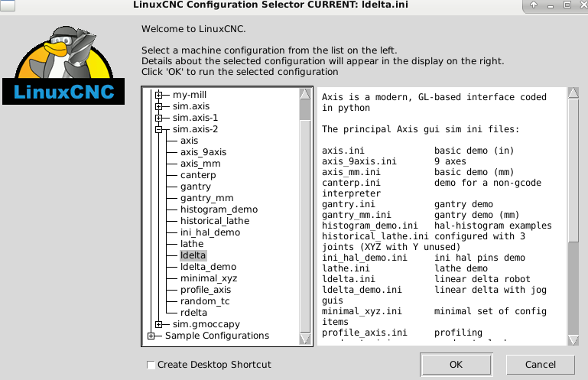
Task: Click the sim.gmoccapy tree label
Action: point(206,324)
